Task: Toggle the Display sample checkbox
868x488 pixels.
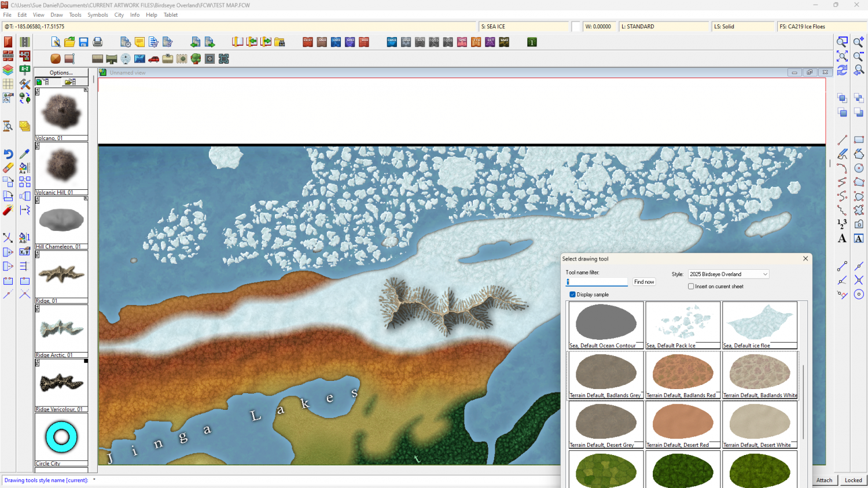Action: click(x=572, y=295)
